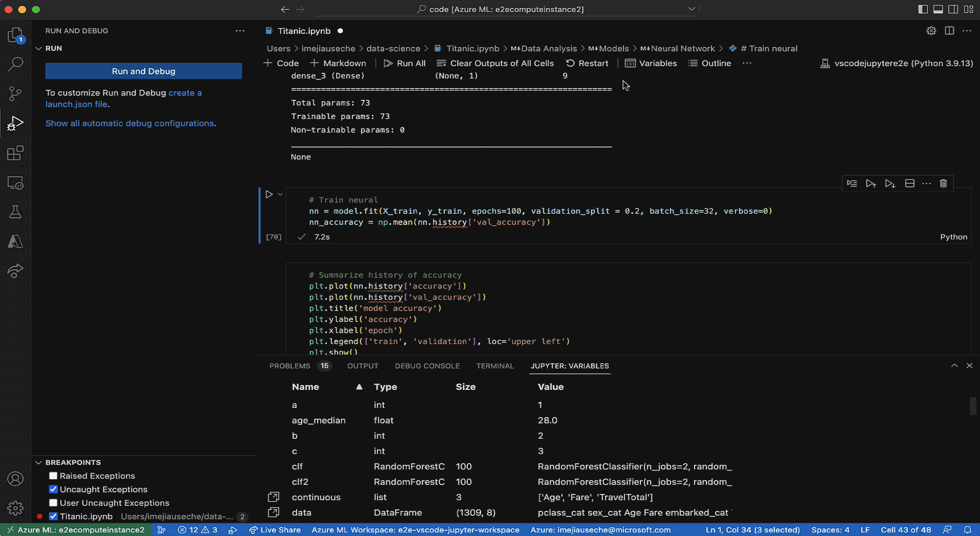Clear Outputs of All Cells
Screen dimensions: 980x536
tap(495, 63)
